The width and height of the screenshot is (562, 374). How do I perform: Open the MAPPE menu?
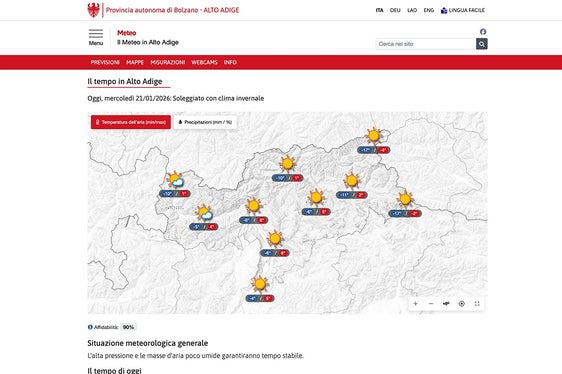click(x=135, y=62)
